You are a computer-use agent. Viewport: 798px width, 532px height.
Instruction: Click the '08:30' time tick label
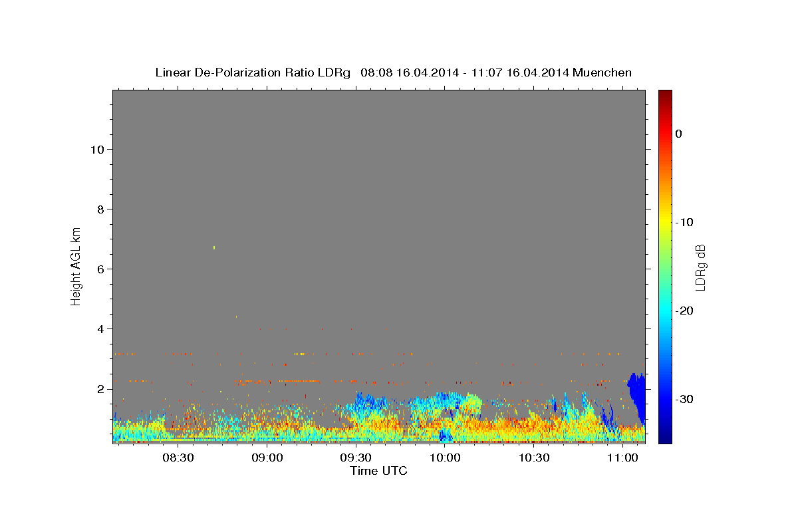tap(178, 458)
